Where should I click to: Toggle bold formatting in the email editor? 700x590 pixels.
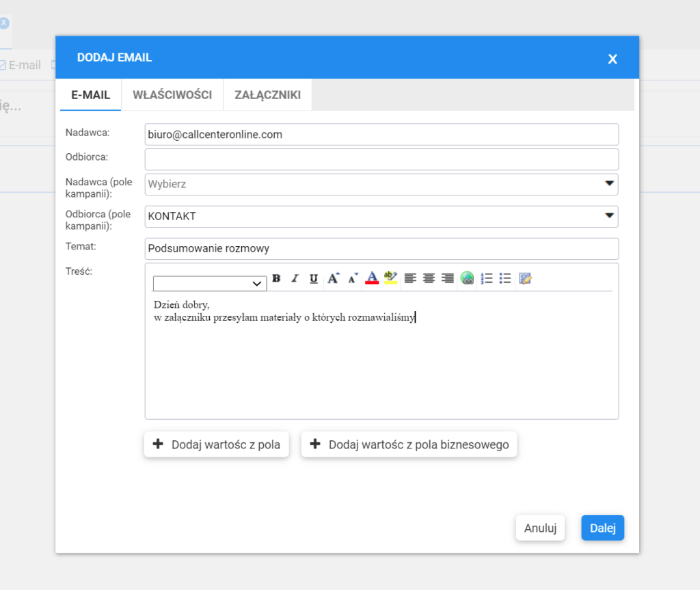[276, 278]
